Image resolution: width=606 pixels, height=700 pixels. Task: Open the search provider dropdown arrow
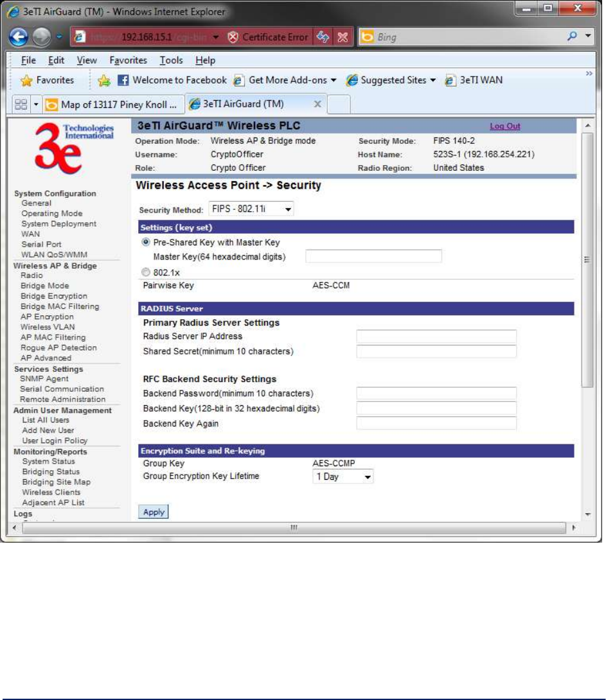(x=588, y=36)
